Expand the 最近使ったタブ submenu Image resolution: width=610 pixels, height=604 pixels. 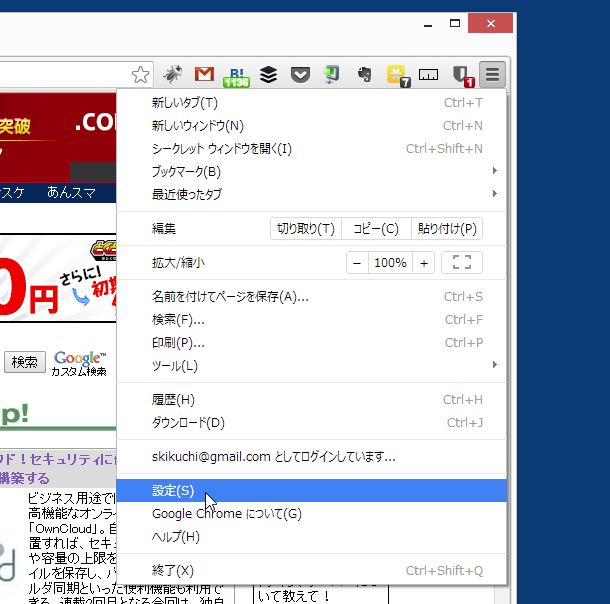click(311, 194)
